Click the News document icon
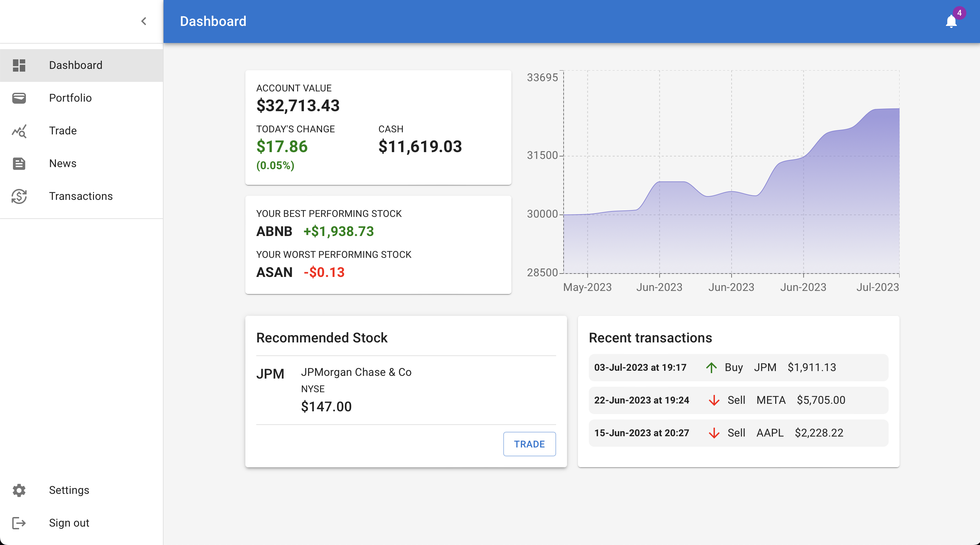 pos(19,163)
